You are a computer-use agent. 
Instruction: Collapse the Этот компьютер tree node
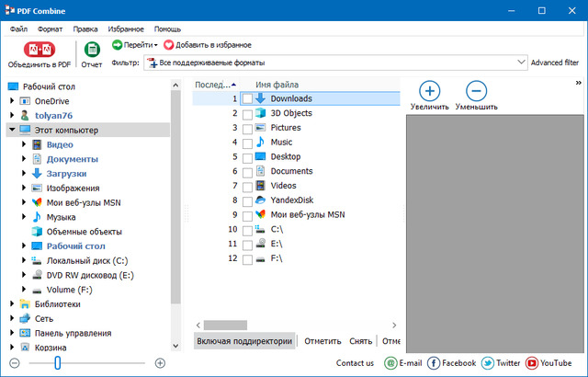[12, 131]
